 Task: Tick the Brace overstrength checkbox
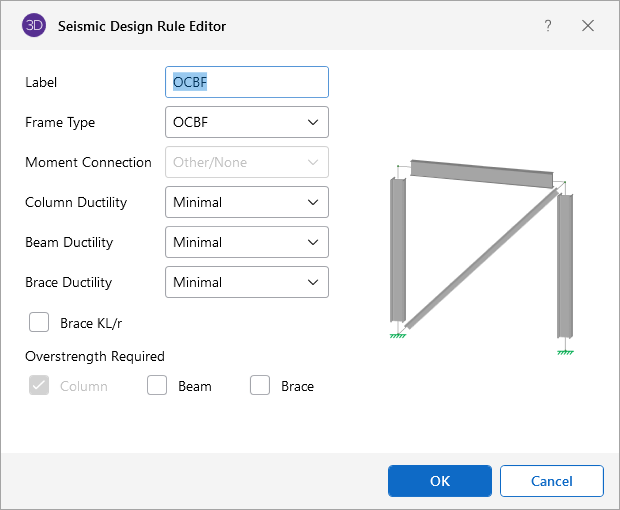pyautogui.click(x=260, y=385)
